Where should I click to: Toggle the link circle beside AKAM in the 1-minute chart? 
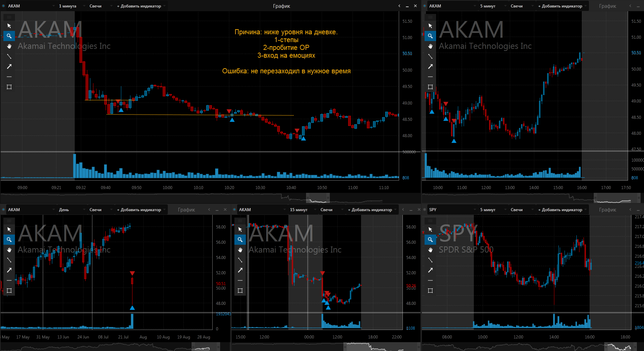coord(3,6)
